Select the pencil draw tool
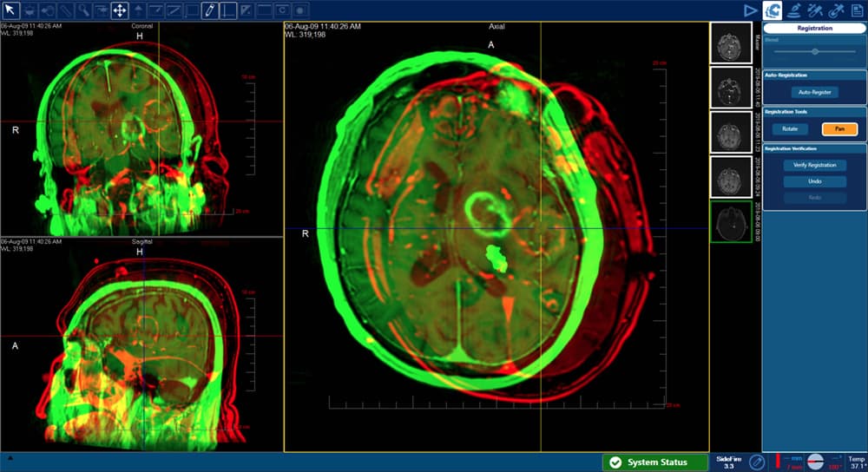Viewport: 868px width, 472px height. [x=210, y=10]
